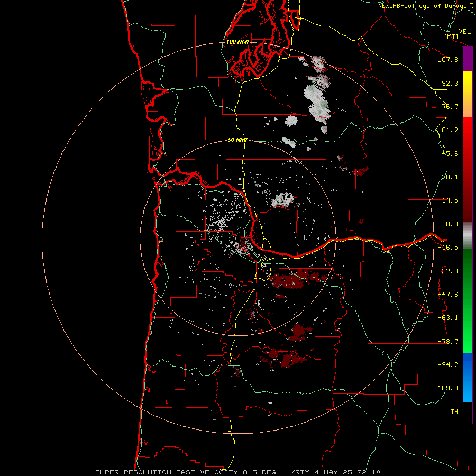Click the 61.2 legend value
Image resolution: width=476 pixels, height=476 pixels.
[450, 130]
